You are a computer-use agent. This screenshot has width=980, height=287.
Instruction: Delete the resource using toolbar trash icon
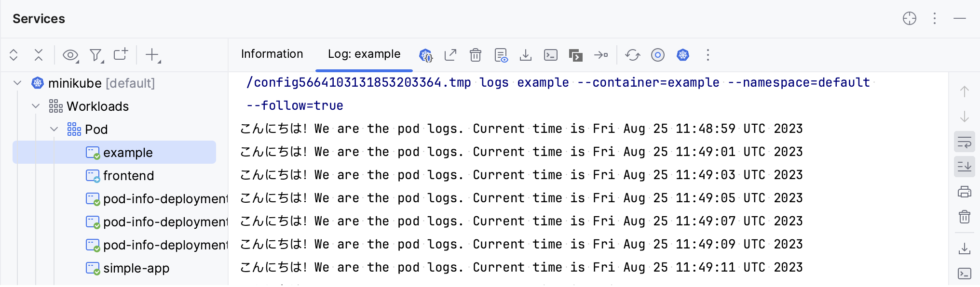click(x=476, y=55)
